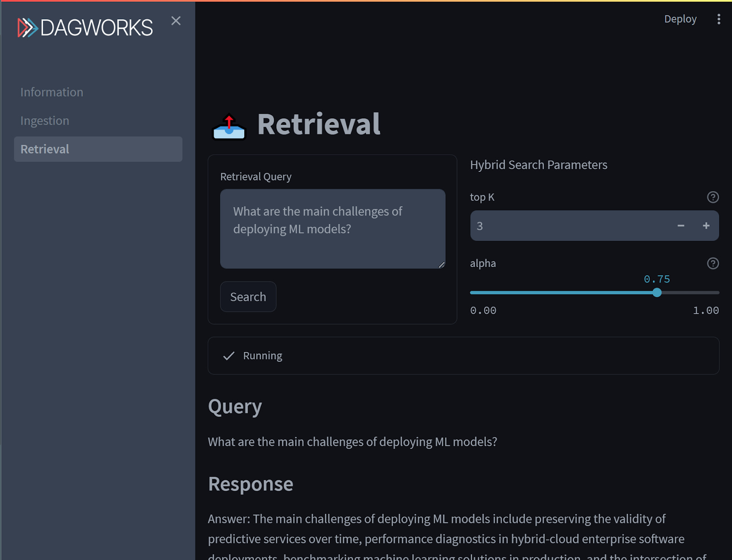Select the Retrieval sidebar entry

(x=44, y=149)
